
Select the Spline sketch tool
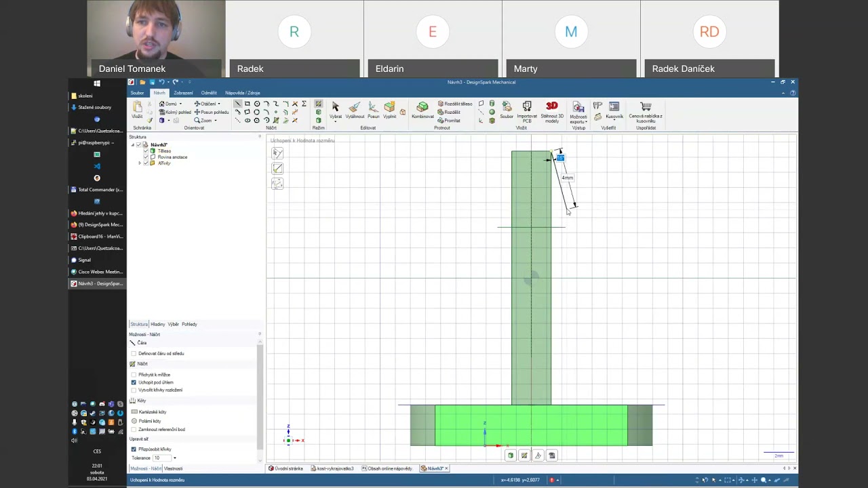pyautogui.click(x=276, y=104)
